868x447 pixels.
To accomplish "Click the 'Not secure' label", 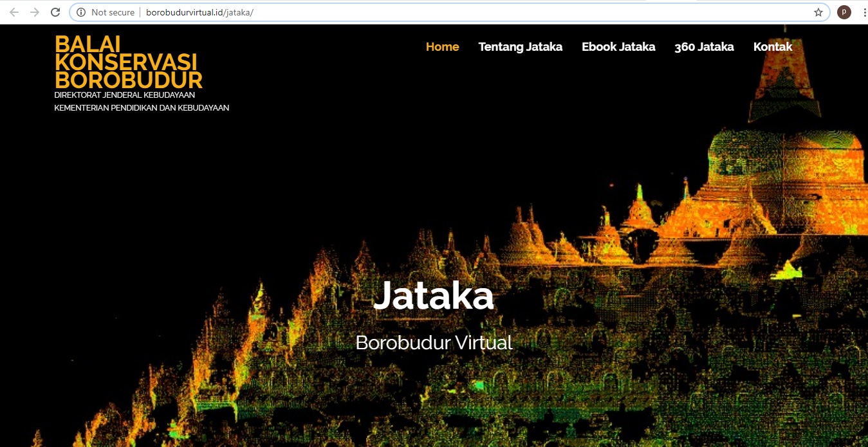I will coord(113,12).
